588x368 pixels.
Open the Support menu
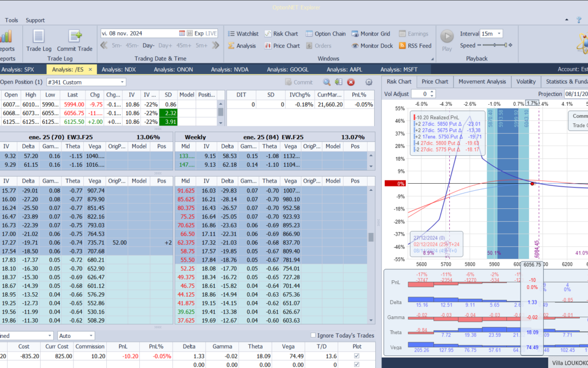35,20
